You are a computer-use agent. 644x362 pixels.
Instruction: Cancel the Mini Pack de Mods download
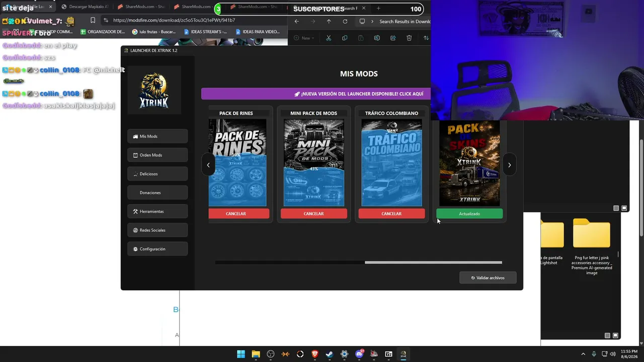click(x=314, y=214)
